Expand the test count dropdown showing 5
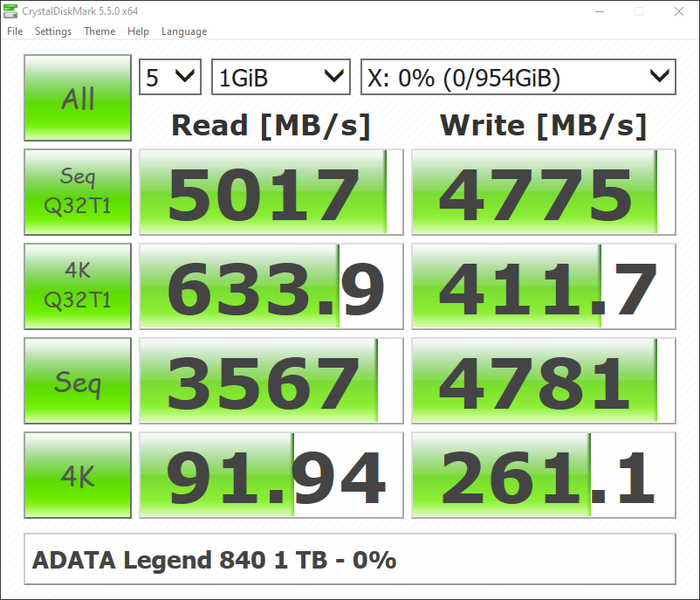Image resolution: width=700 pixels, height=600 pixels. [170, 77]
